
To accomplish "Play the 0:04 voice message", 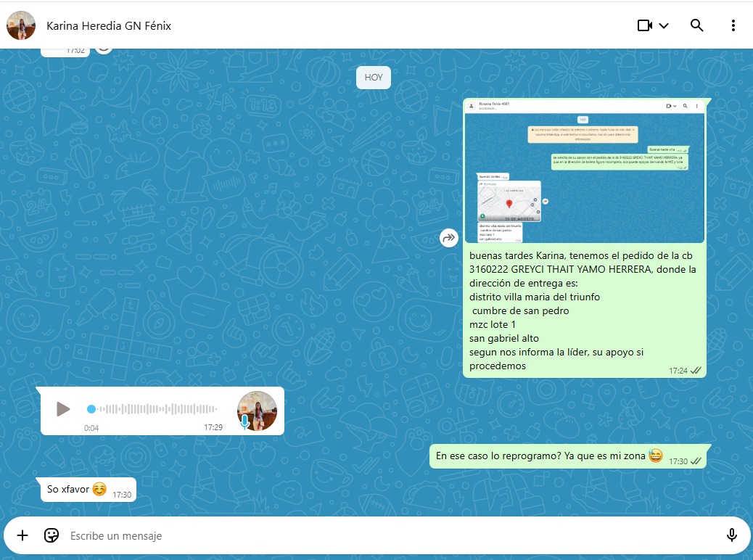I will coord(63,409).
